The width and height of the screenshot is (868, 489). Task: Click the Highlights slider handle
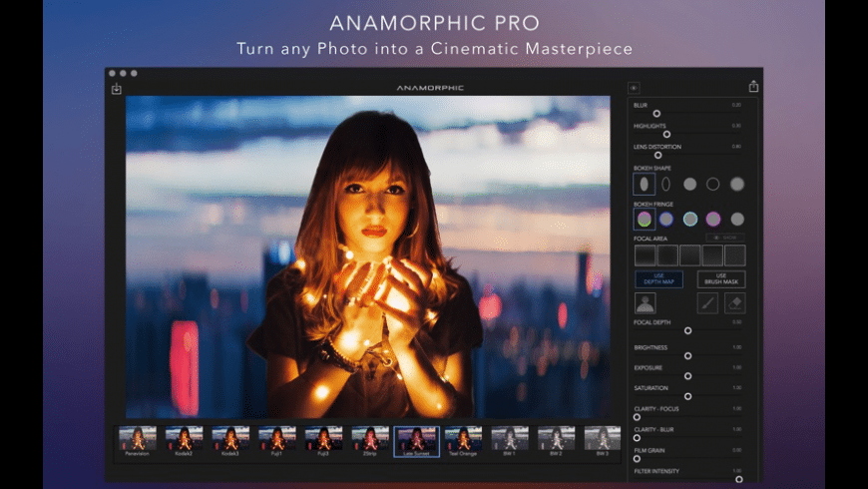[667, 134]
